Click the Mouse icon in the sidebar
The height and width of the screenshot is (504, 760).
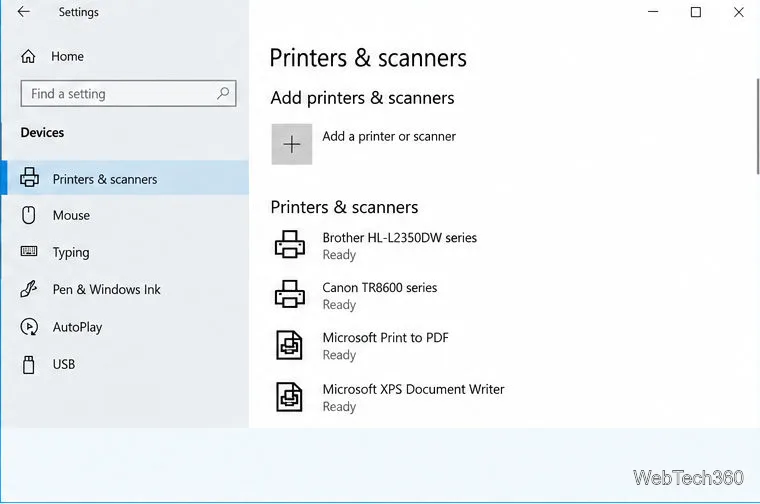29,215
